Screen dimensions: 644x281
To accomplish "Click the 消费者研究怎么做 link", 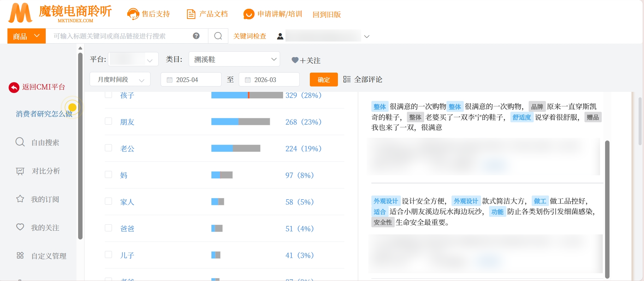I will (x=44, y=114).
